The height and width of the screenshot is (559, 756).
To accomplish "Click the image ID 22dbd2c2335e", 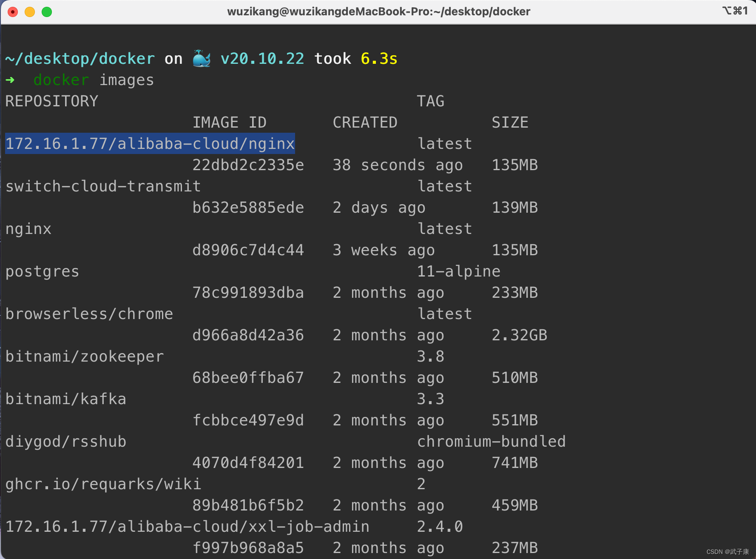I will [248, 165].
